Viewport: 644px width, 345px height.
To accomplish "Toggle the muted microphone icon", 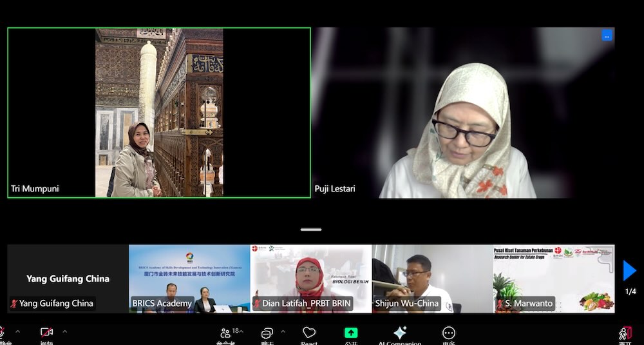I will coord(2,332).
